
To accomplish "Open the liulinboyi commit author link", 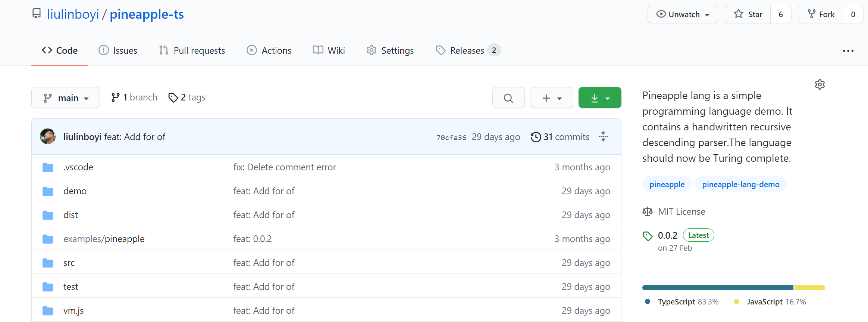I will tap(82, 137).
